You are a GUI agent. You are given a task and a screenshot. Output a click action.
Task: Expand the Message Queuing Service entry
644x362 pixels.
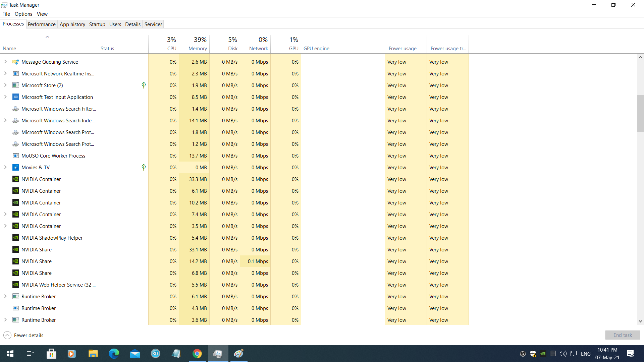pyautogui.click(x=5, y=62)
